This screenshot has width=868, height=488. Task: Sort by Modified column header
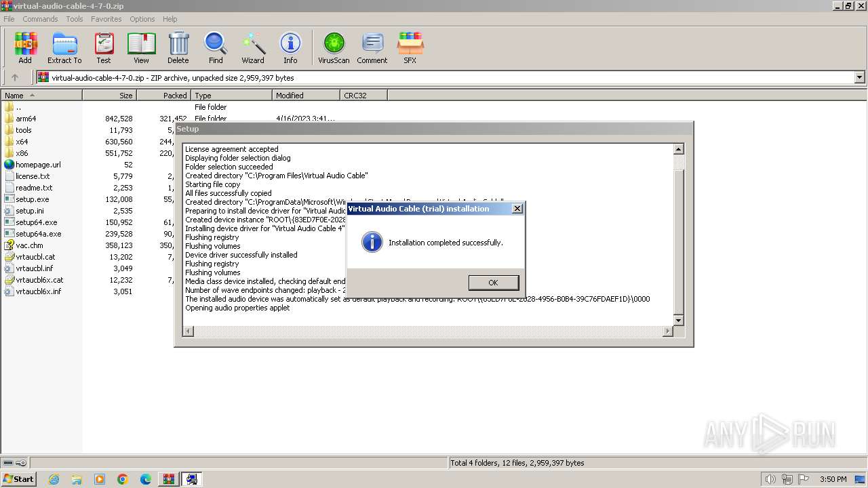tap(306, 96)
